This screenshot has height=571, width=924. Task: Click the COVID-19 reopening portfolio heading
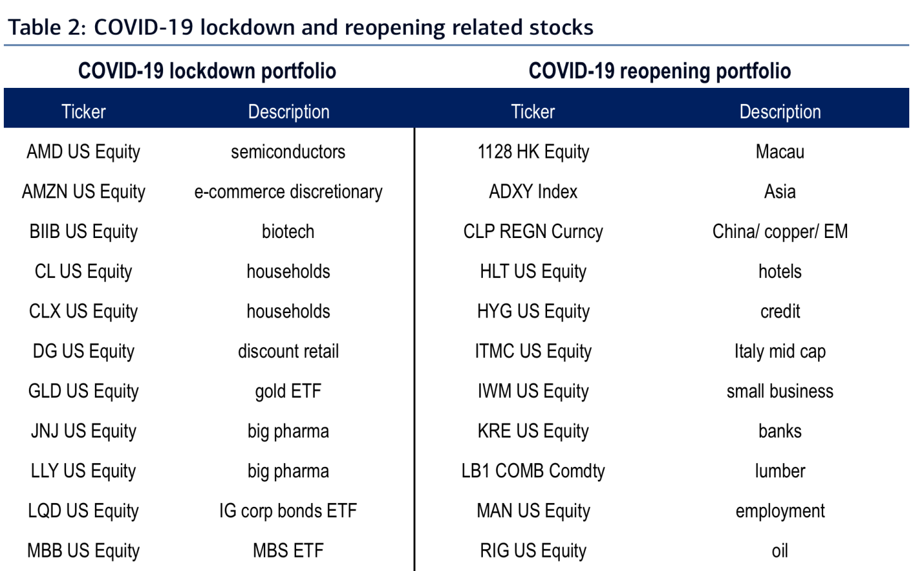659,71
